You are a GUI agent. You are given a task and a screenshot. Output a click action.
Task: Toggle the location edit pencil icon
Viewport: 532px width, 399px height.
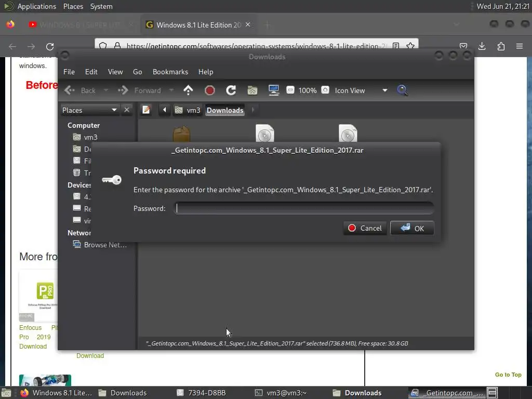click(146, 110)
